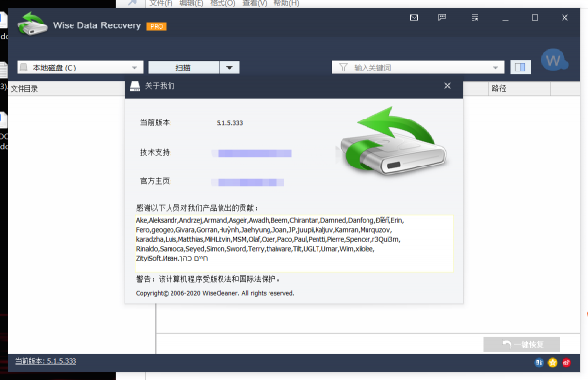Image resolution: width=588 pixels, height=380 pixels.
Task: Click the 路径 column header
Action: pyautogui.click(x=519, y=88)
